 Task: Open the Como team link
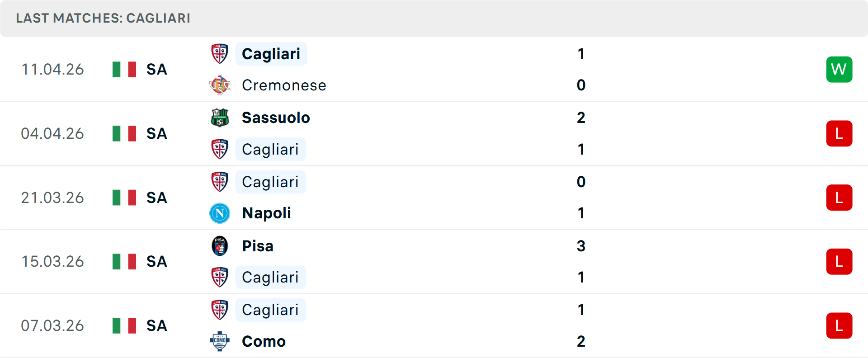pos(264,341)
